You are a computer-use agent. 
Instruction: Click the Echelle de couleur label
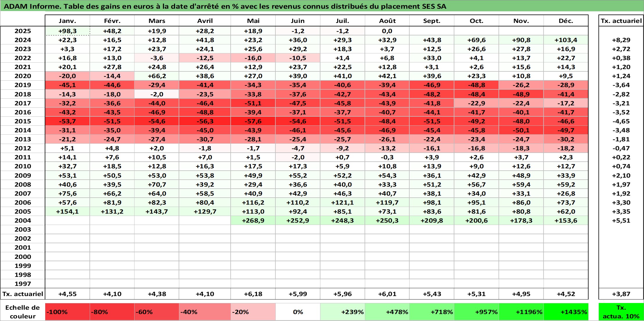point(23,312)
